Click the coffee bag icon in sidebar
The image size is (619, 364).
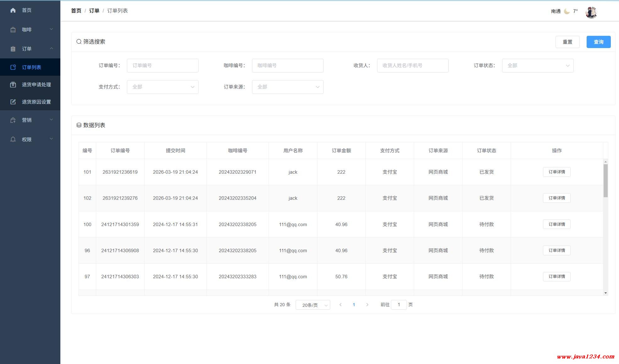pyautogui.click(x=13, y=30)
